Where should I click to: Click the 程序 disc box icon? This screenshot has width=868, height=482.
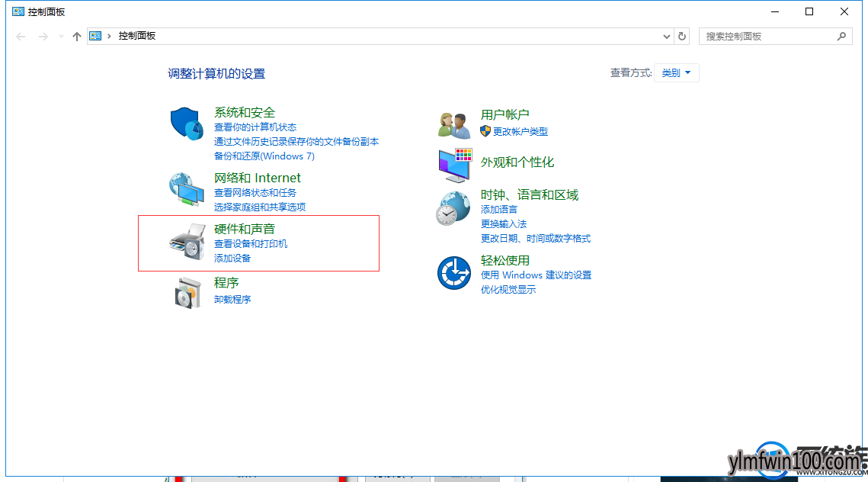point(187,293)
